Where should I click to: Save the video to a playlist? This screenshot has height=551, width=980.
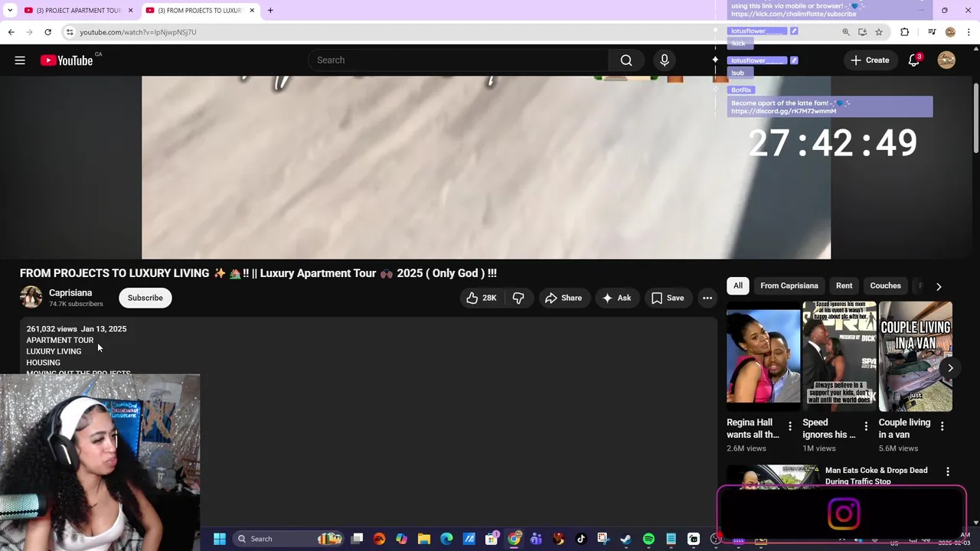[668, 298]
